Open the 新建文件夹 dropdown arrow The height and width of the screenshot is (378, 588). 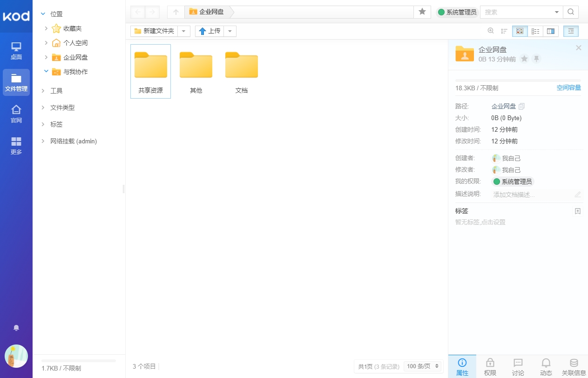tap(184, 31)
